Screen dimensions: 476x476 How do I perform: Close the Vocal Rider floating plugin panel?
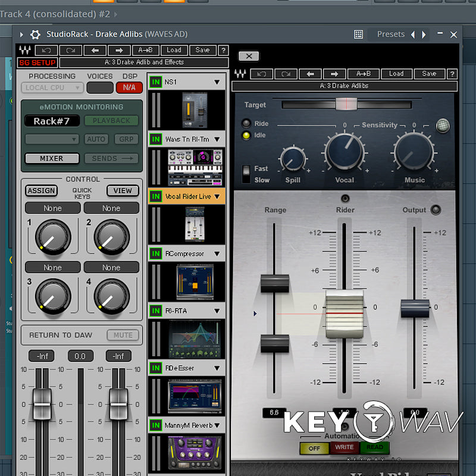[249, 56]
